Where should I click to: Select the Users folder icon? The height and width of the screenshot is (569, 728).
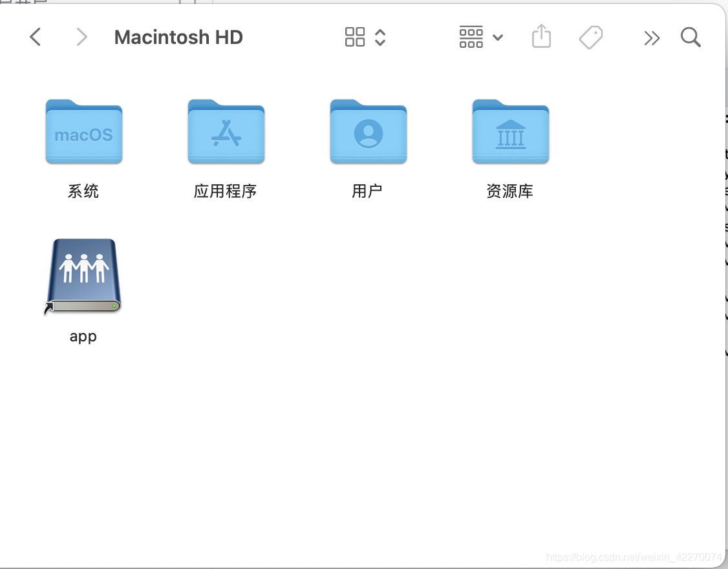point(369,131)
